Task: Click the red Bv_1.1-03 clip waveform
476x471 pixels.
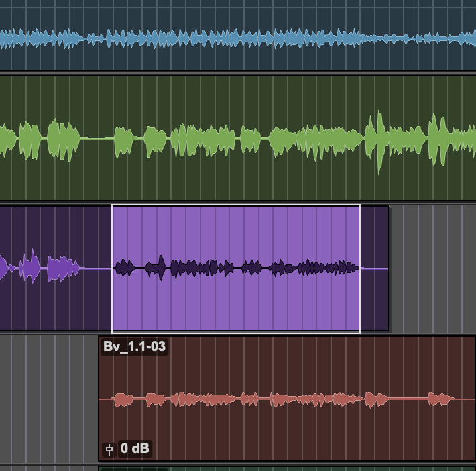Action: [x=268, y=400]
